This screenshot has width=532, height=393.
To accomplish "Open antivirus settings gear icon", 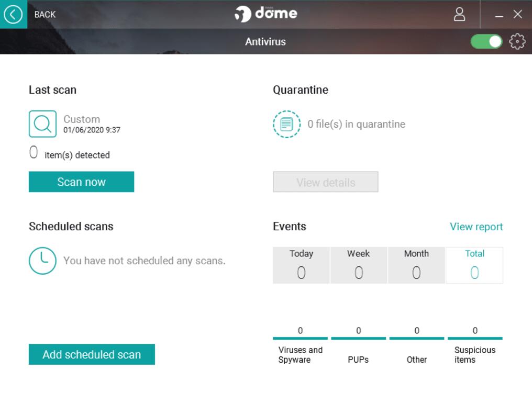I will (x=517, y=41).
